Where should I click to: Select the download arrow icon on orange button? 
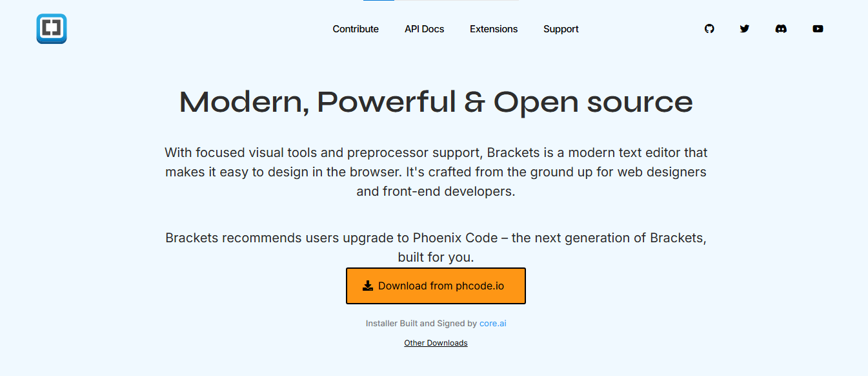click(368, 285)
